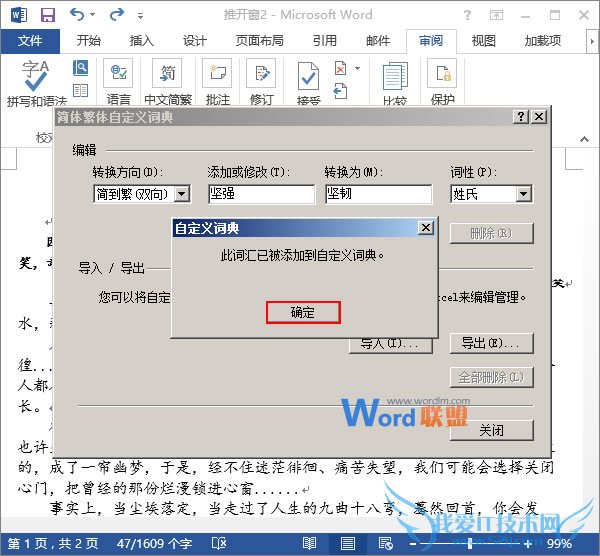Collapse the ribbon with chevron arrow

click(584, 139)
